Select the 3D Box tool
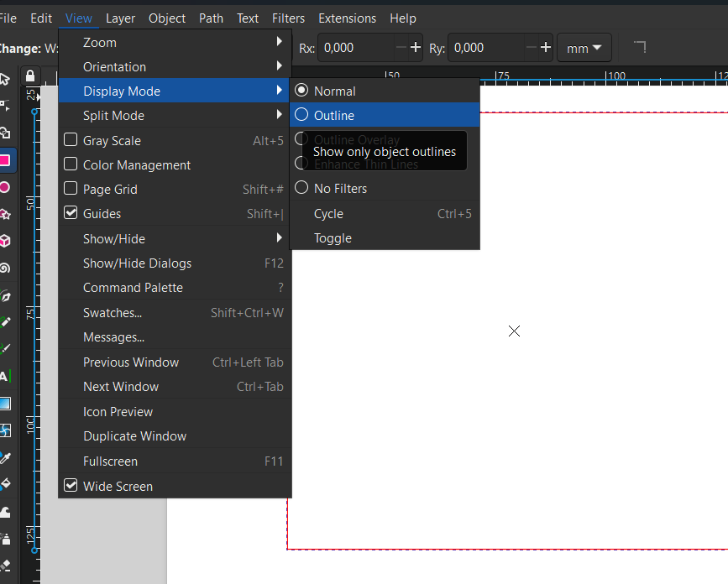The image size is (728, 584). click(x=5, y=241)
